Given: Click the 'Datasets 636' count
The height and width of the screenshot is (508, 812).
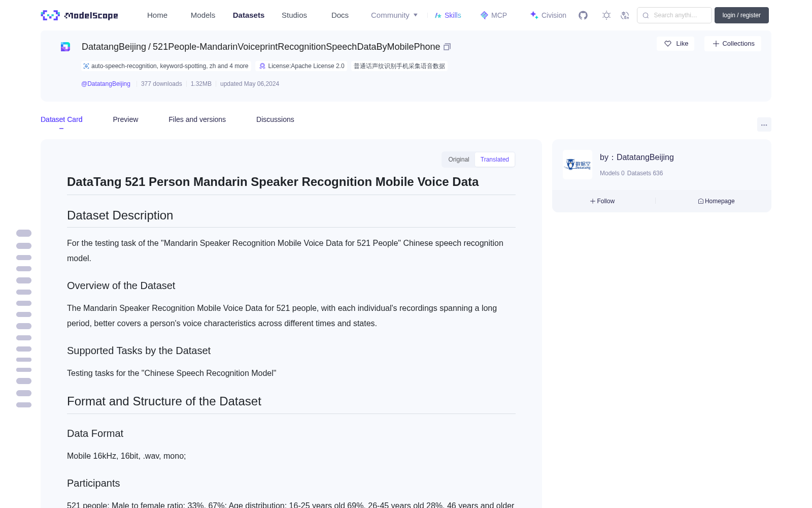Looking at the screenshot, I should [x=645, y=173].
